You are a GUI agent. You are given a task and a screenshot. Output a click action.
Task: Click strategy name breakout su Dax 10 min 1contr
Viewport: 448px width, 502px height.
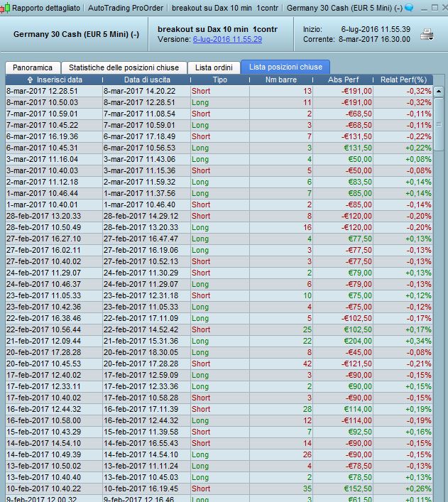217,29
